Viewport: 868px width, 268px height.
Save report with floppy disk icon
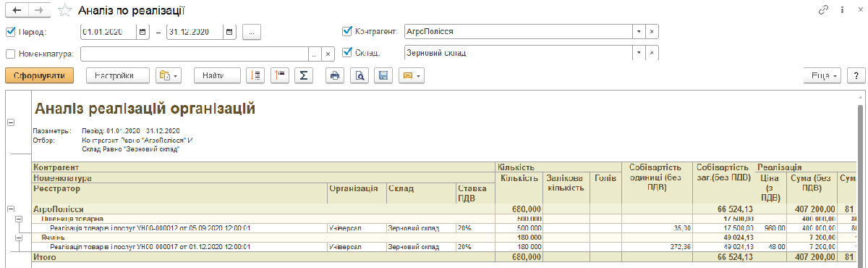tap(384, 75)
